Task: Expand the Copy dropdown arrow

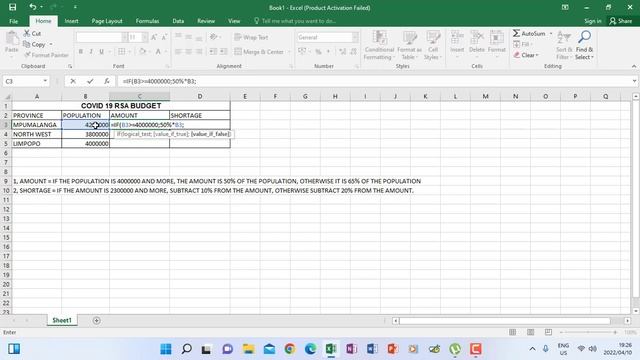Action: click(51, 44)
